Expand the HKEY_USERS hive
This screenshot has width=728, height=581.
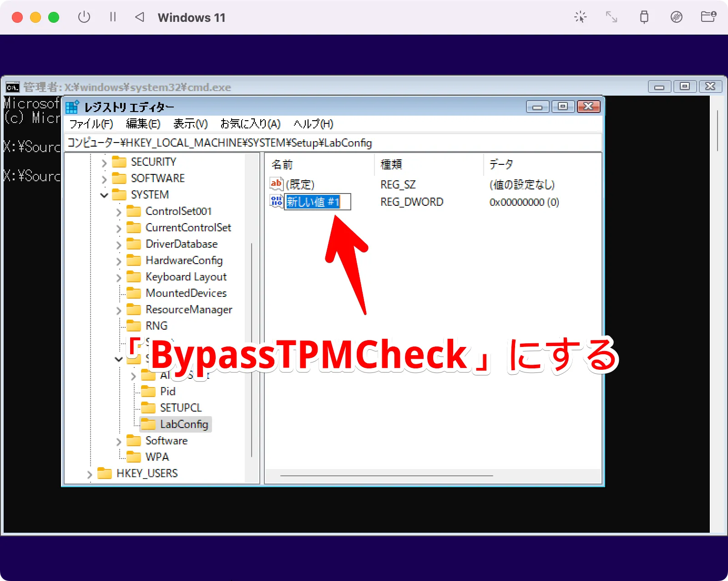pyautogui.click(x=90, y=474)
